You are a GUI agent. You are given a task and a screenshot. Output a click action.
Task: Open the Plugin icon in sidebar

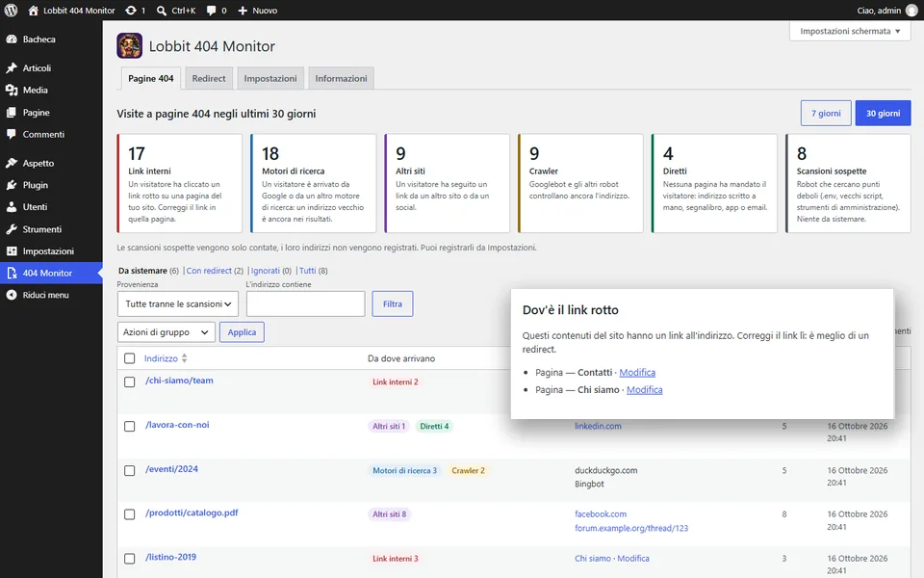[12, 185]
